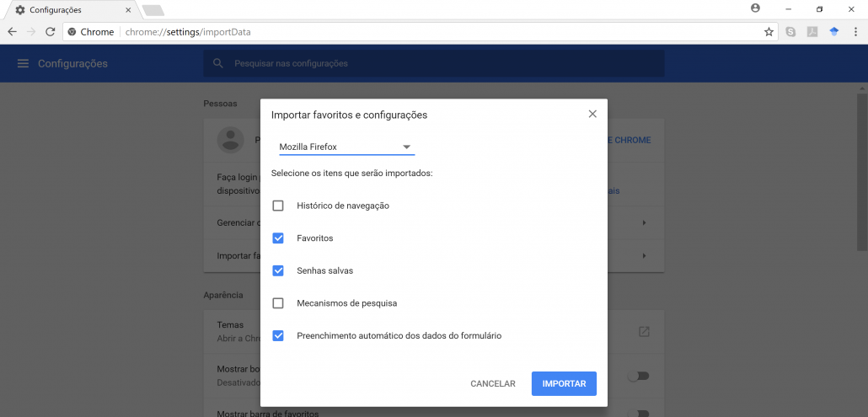868x417 pixels.
Task: Expand the Gerenciar row arrow
Action: [x=644, y=223]
